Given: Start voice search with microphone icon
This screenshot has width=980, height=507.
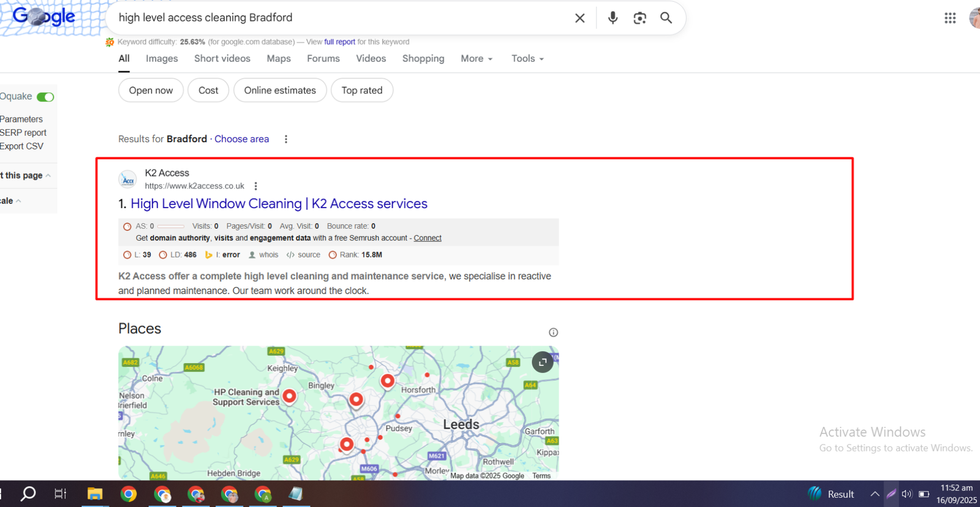Looking at the screenshot, I should [612, 18].
